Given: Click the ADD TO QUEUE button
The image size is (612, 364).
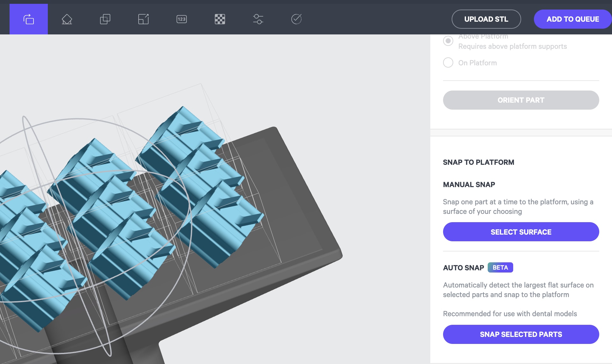Looking at the screenshot, I should click(572, 19).
